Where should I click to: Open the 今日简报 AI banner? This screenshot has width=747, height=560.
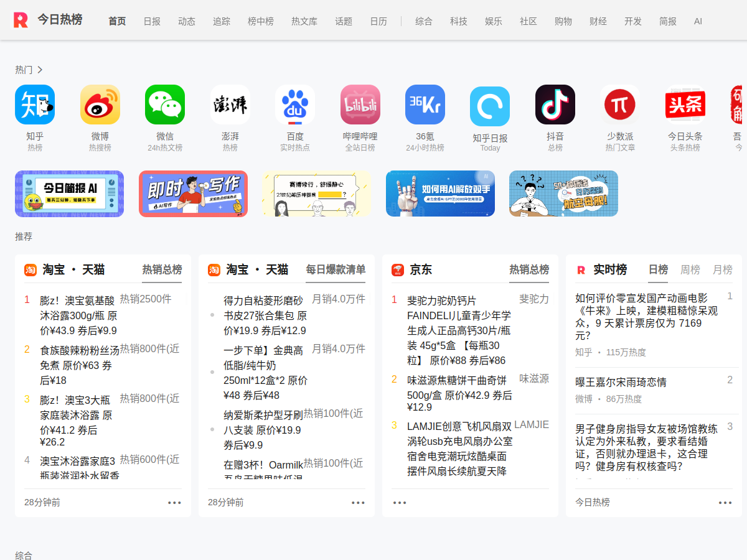[x=69, y=194]
